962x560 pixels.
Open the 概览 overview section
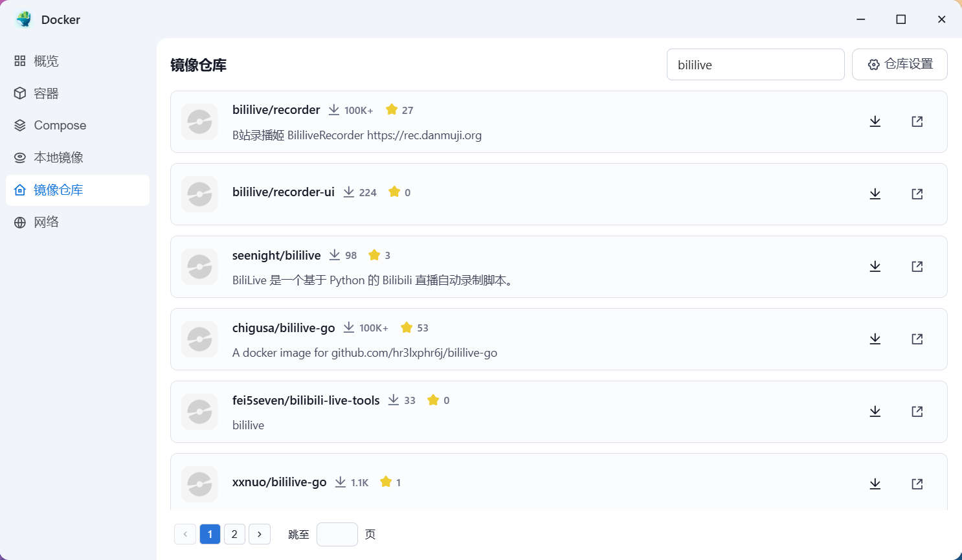tap(78, 61)
